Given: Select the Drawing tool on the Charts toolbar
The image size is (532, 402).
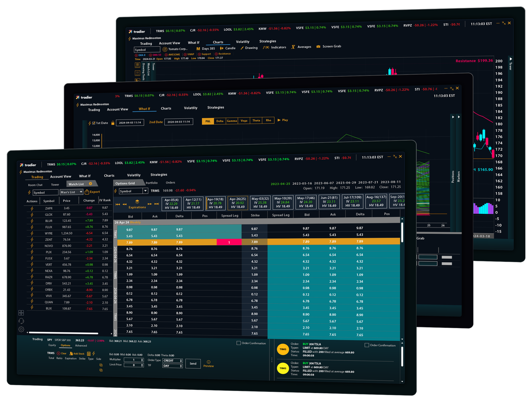Looking at the screenshot, I should (249, 48).
